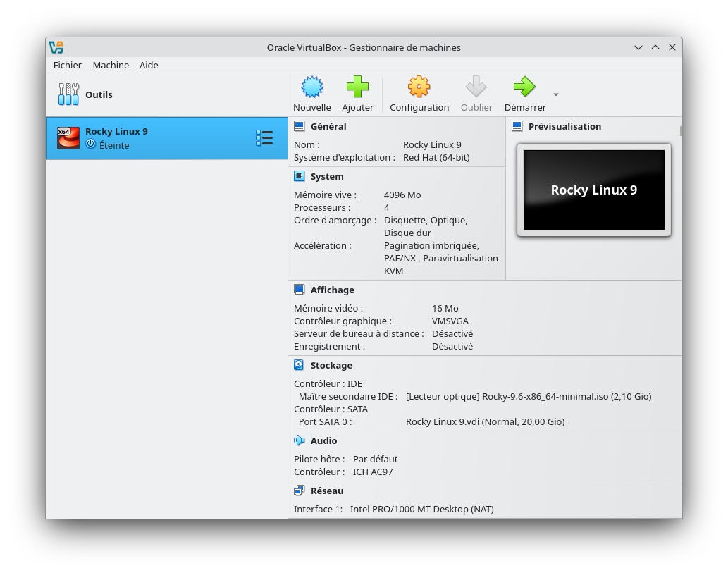Image resolution: width=728 pixels, height=573 pixels.
Task: Open the Fichier menu
Action: pyautogui.click(x=67, y=65)
